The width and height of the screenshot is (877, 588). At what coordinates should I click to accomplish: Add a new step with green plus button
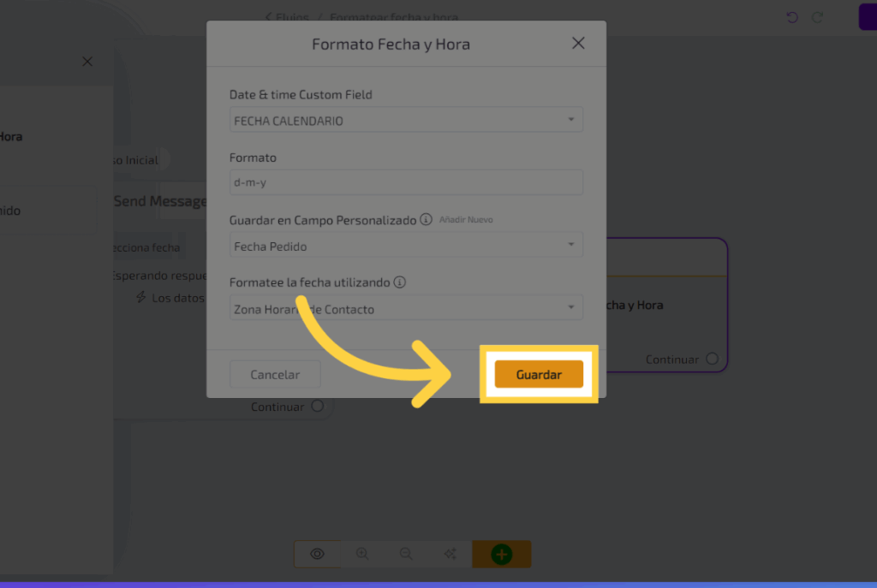501,555
